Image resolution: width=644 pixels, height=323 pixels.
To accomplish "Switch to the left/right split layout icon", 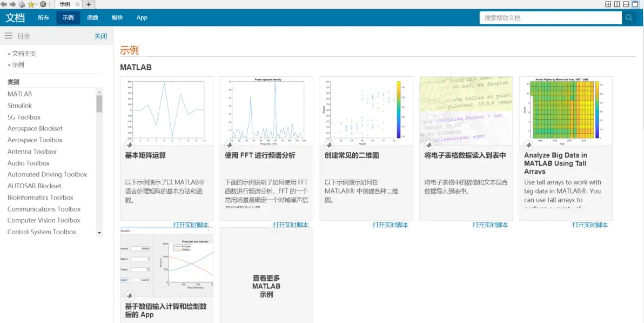I will point(618,4).
